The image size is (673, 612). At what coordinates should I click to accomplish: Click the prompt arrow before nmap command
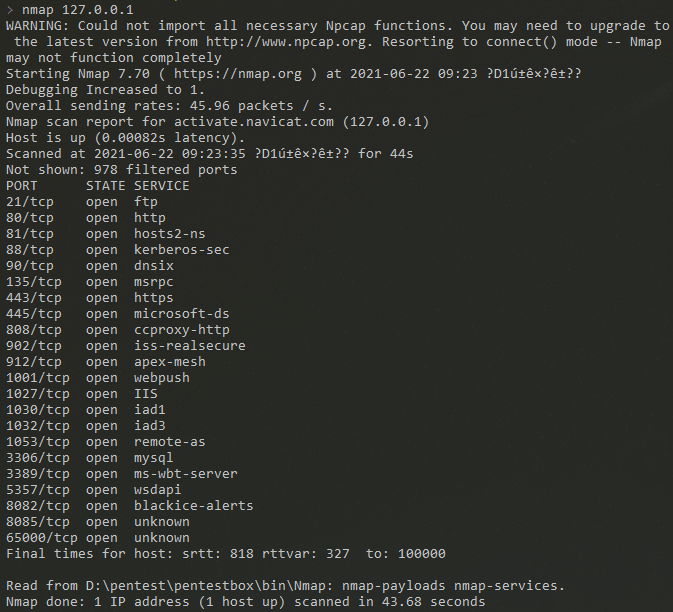click(x=10, y=9)
